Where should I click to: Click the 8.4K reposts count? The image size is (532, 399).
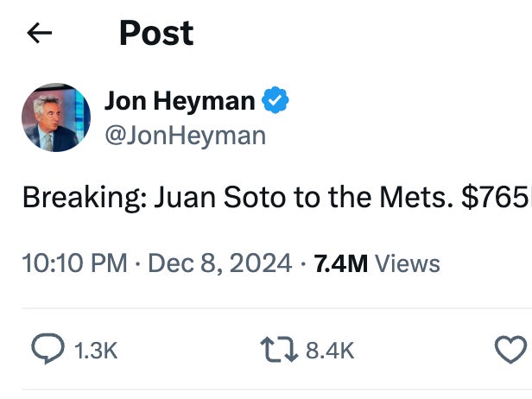coord(331,350)
